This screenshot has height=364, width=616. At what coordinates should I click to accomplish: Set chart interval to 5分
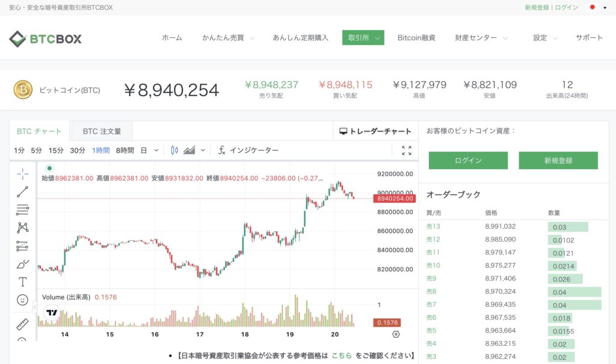36,150
